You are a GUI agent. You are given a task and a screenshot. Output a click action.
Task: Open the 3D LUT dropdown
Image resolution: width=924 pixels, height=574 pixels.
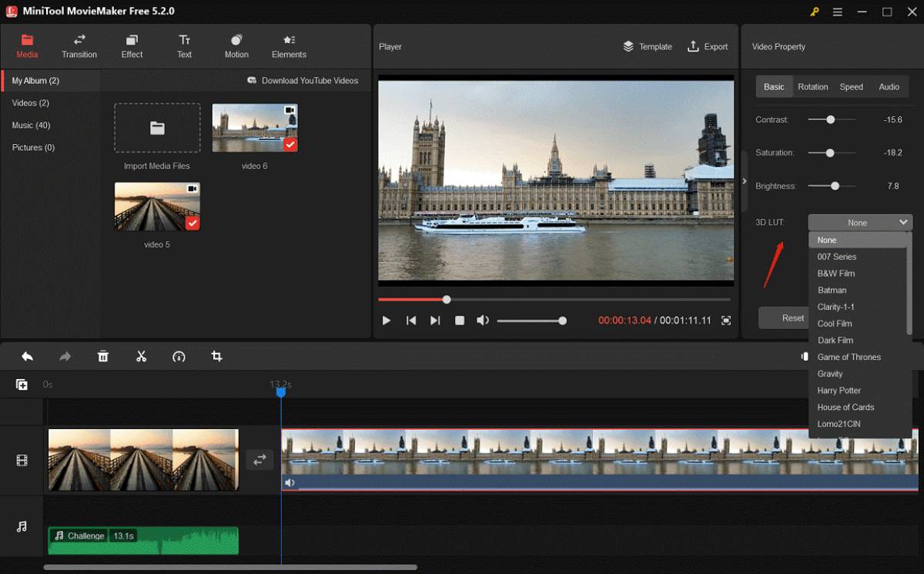click(x=860, y=223)
